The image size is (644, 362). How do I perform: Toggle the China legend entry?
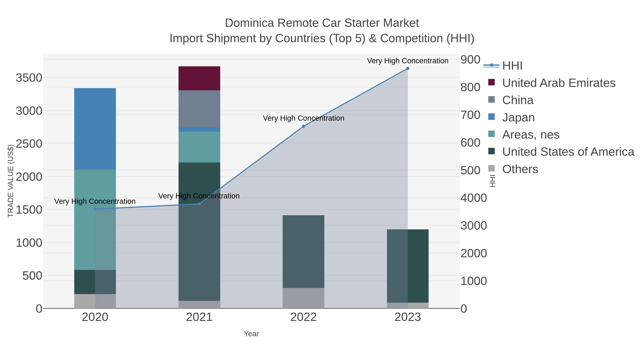[x=511, y=100]
